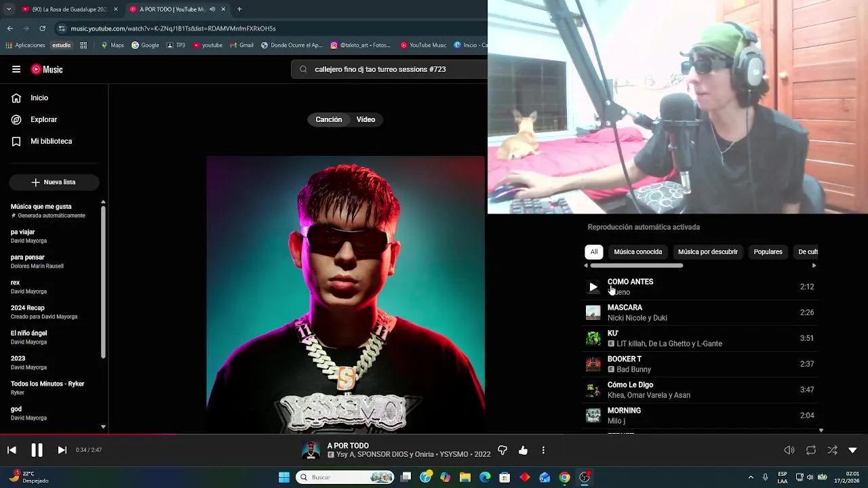This screenshot has height=488, width=868.
Task: Open OBS Studio from the taskbar
Action: coord(585,477)
